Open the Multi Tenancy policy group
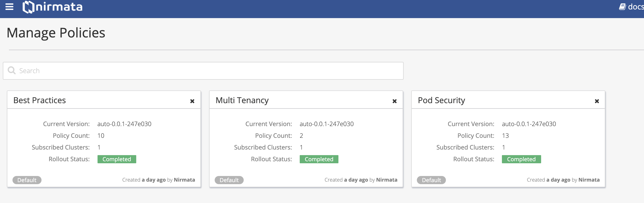 point(242,100)
